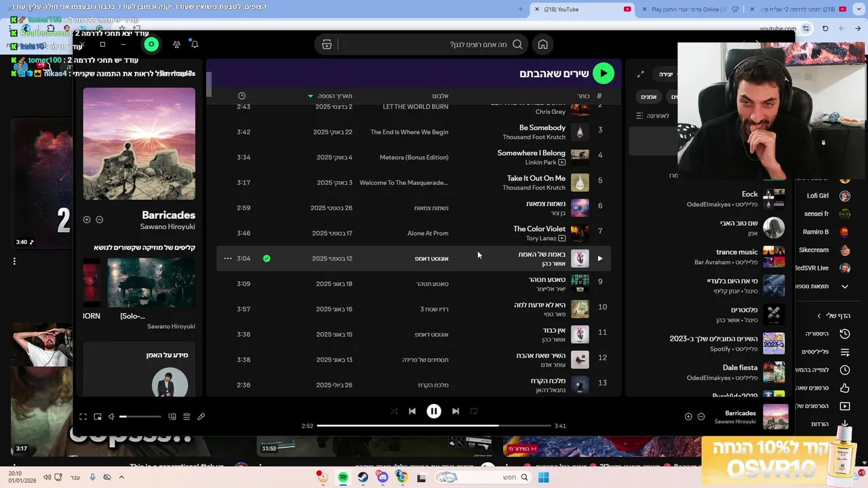This screenshot has width=868, height=488.
Task: Open the album Meteora (Bonus Edition)
Action: coord(414,157)
